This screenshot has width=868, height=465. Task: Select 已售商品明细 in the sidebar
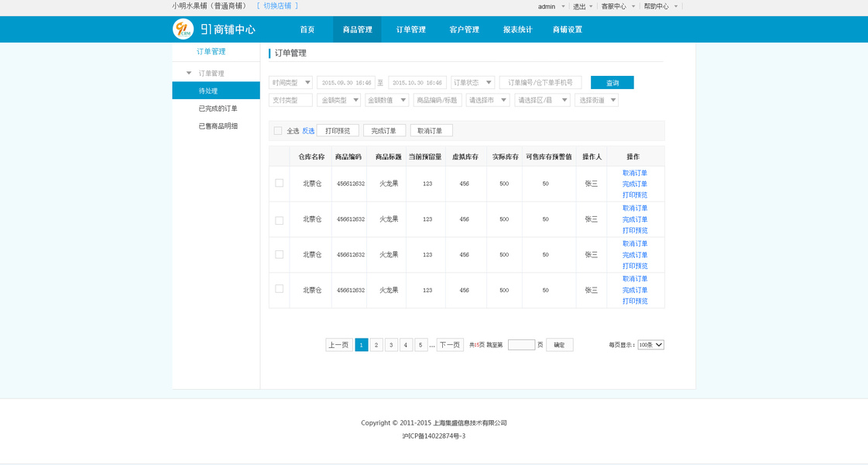218,126
